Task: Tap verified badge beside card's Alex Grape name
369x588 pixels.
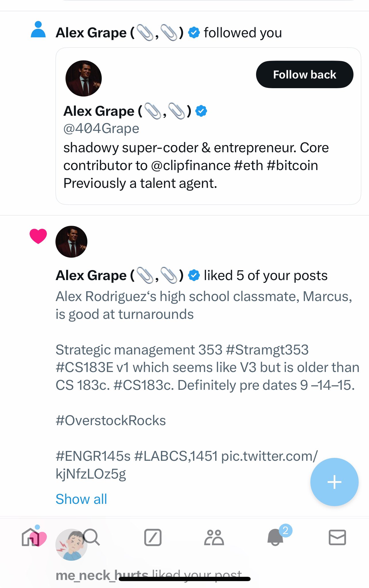Action: 201,111
